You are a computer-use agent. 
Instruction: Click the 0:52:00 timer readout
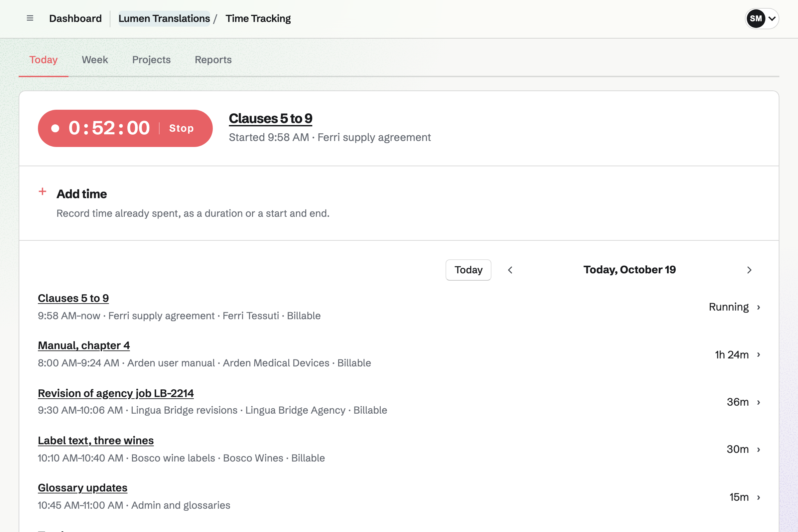click(x=109, y=128)
